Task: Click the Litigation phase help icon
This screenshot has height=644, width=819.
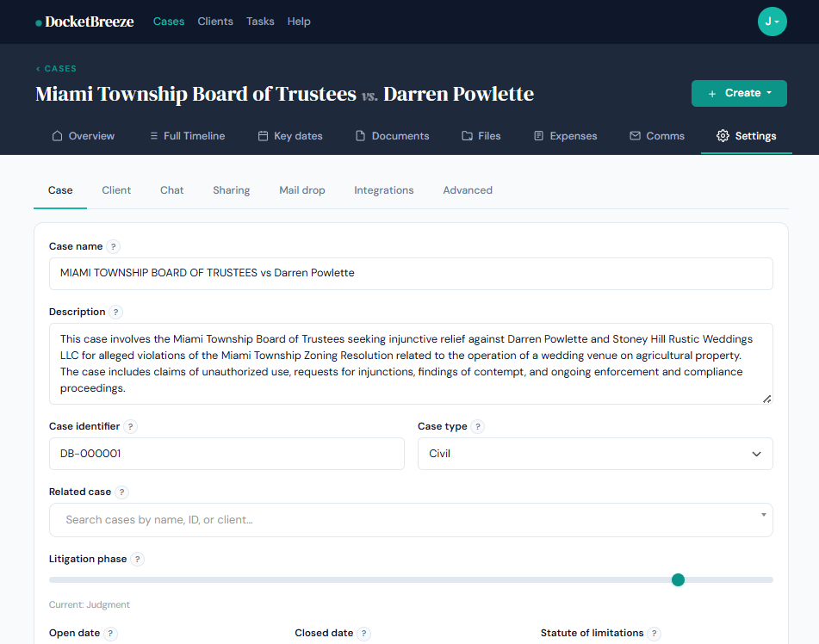Action: (x=138, y=560)
